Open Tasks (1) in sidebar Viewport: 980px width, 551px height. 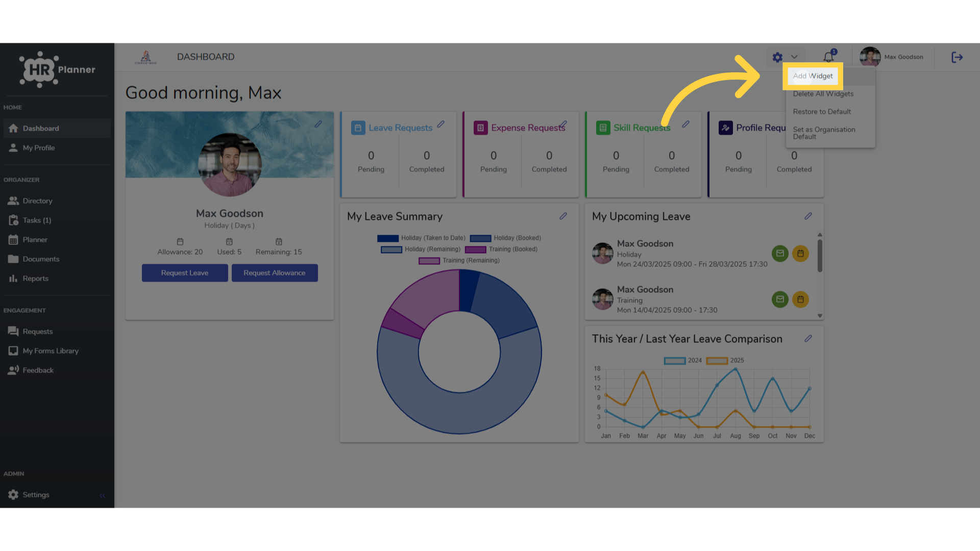tap(57, 220)
